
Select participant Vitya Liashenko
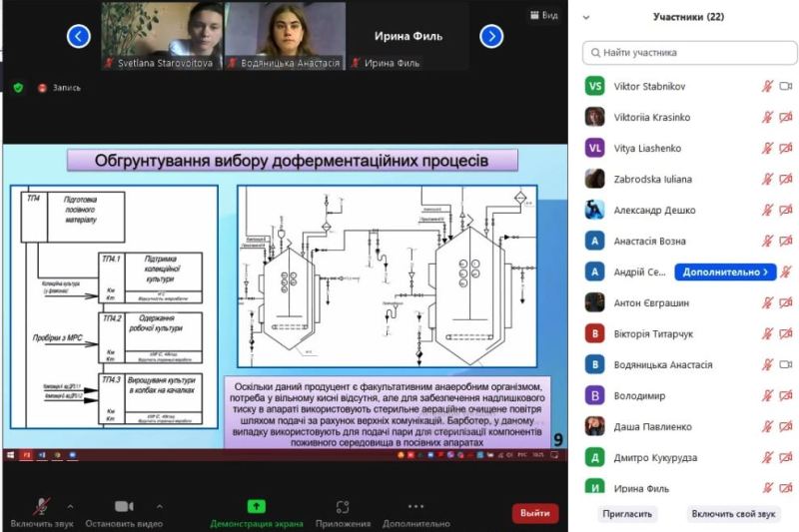point(689,148)
